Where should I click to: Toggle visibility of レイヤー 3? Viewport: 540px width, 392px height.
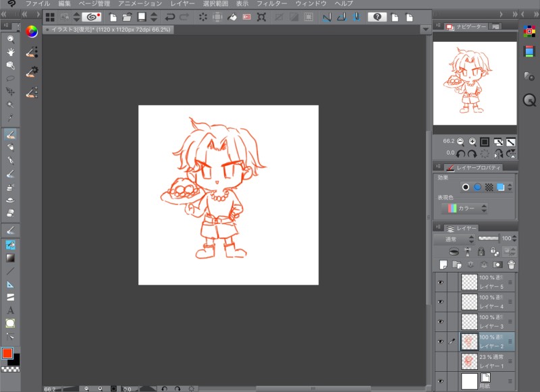point(441,321)
